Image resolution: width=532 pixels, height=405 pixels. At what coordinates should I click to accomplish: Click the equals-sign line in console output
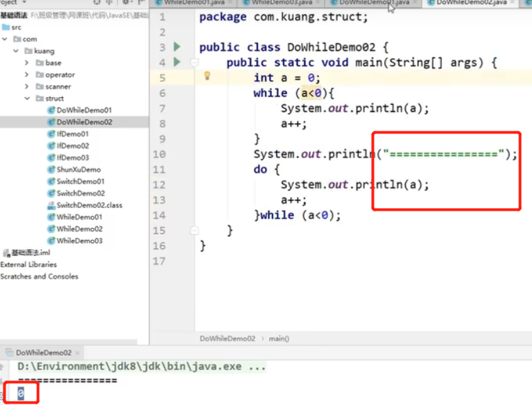pyautogui.click(x=68, y=380)
